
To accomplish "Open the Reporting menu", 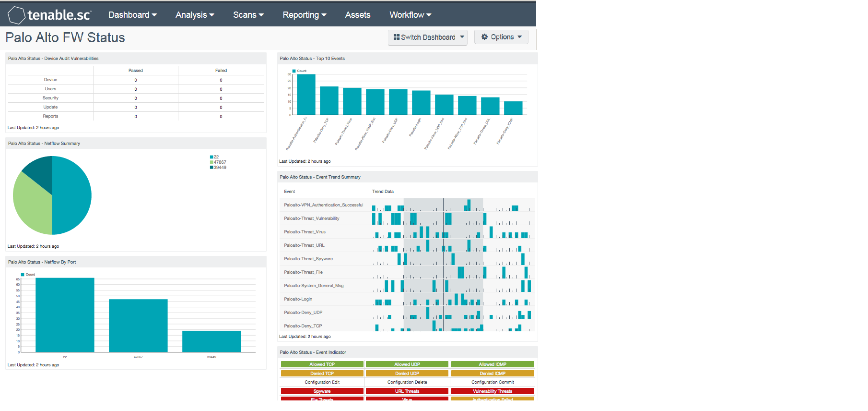I will pyautogui.click(x=305, y=15).
